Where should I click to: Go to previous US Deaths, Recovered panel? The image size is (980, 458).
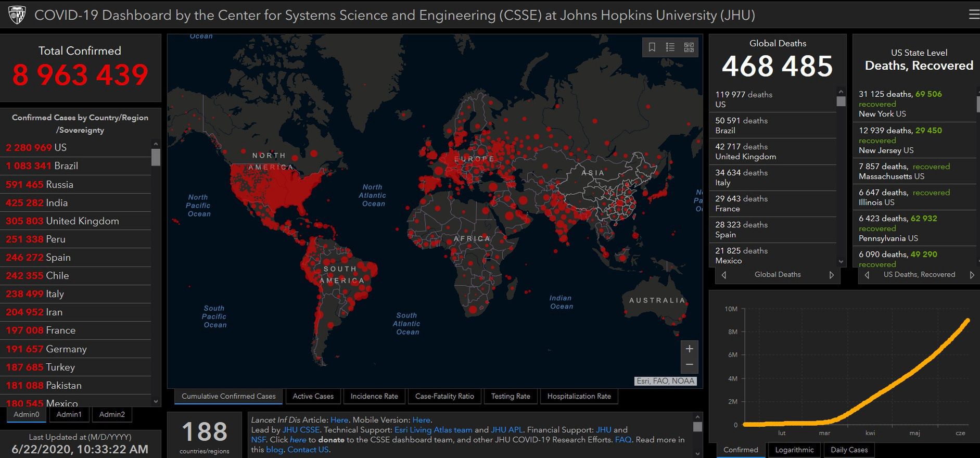pyautogui.click(x=867, y=275)
